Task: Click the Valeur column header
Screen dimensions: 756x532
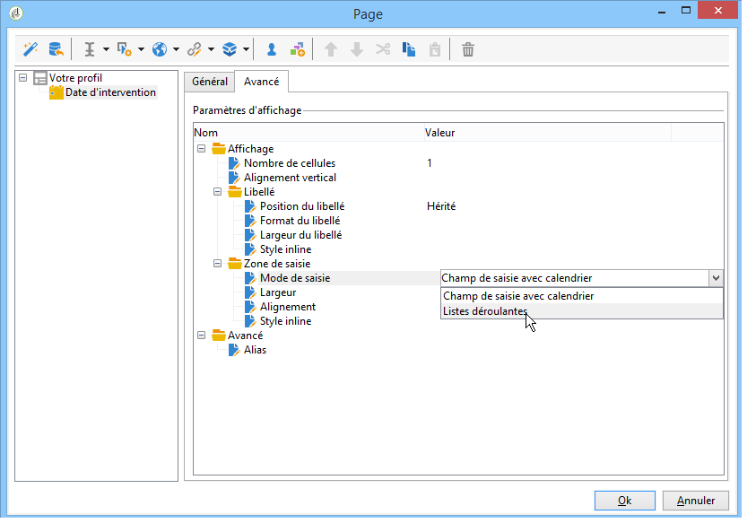Action: click(547, 132)
